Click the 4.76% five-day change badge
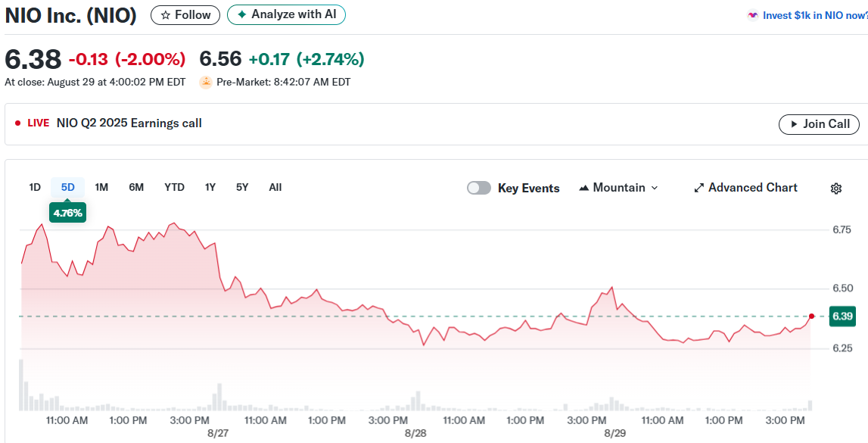This screenshot has height=443, width=868. click(67, 213)
